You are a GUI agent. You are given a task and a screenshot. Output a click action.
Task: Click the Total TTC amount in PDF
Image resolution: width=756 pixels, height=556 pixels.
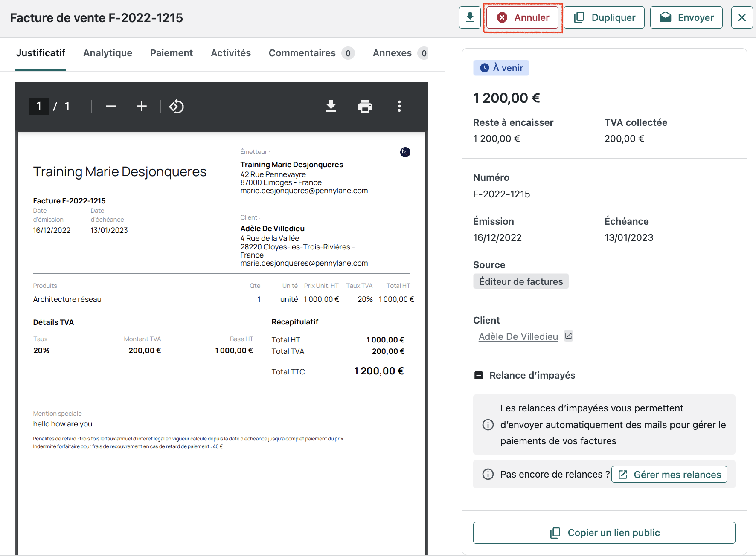pos(379,371)
